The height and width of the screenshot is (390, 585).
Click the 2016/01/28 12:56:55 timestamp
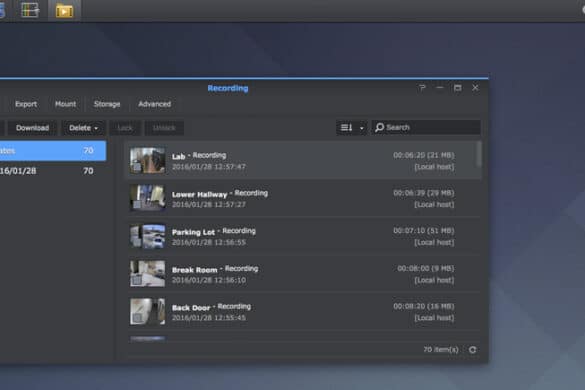tap(209, 242)
